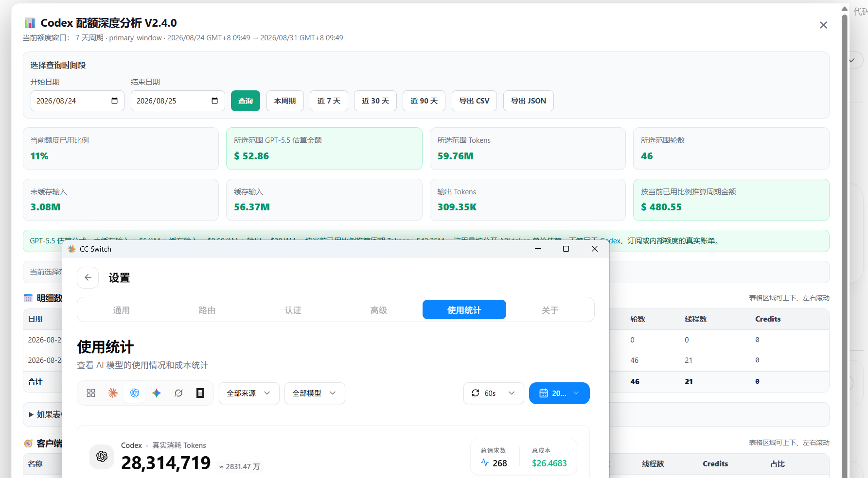Filter usage by the Claude starburst icon
This screenshot has width=868, height=478.
tap(113, 393)
